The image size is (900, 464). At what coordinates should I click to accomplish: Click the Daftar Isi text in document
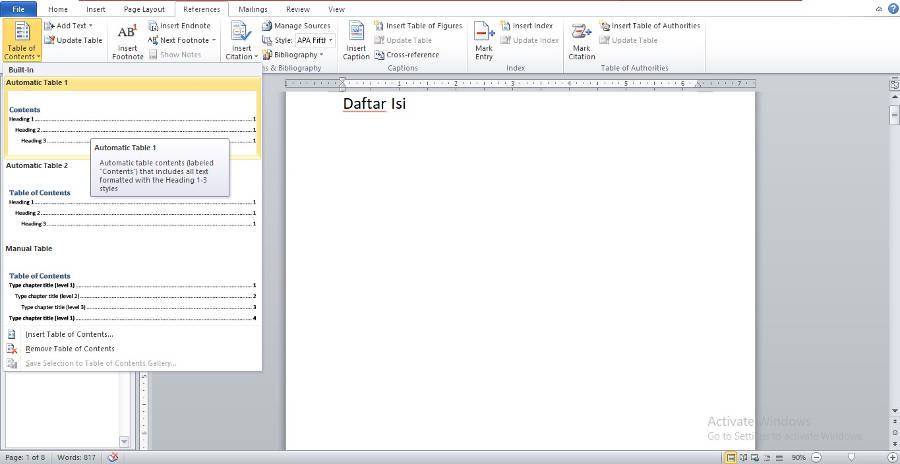tap(374, 104)
